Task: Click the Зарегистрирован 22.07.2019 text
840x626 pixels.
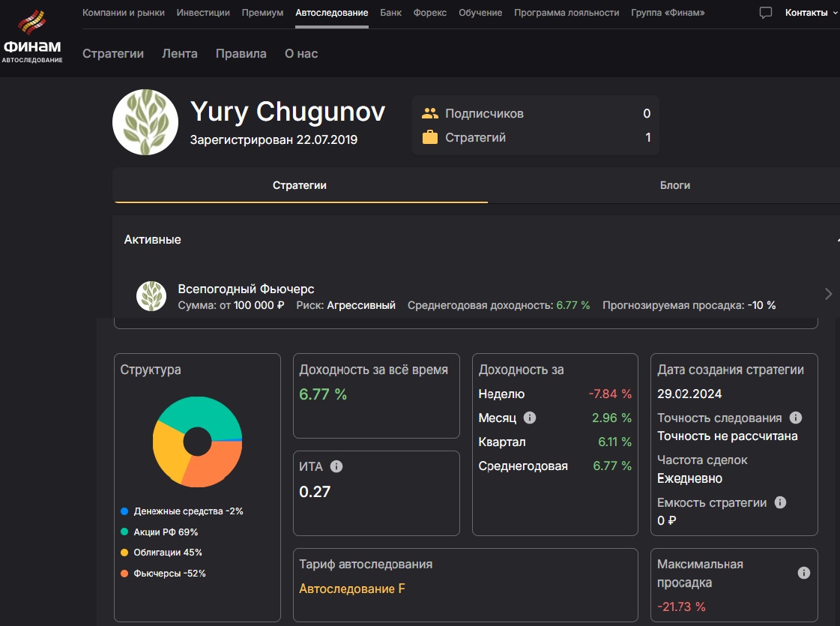Action: [274, 140]
